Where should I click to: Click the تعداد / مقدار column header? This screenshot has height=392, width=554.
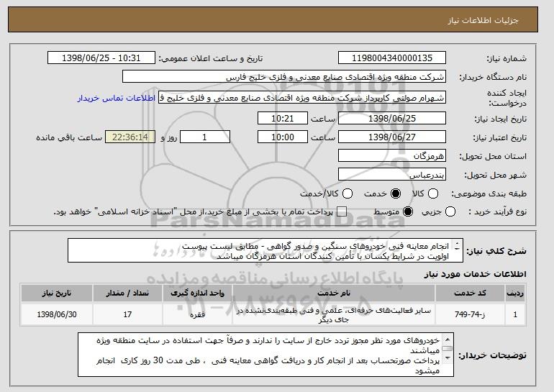127,293
